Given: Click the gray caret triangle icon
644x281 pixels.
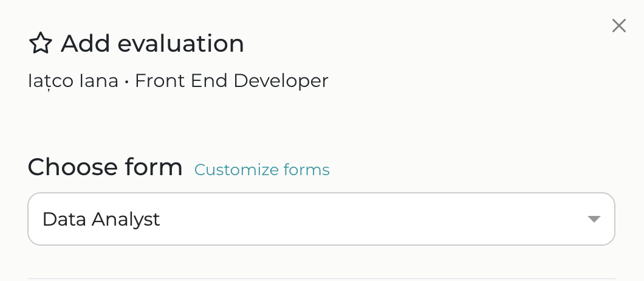Looking at the screenshot, I should [x=594, y=219].
